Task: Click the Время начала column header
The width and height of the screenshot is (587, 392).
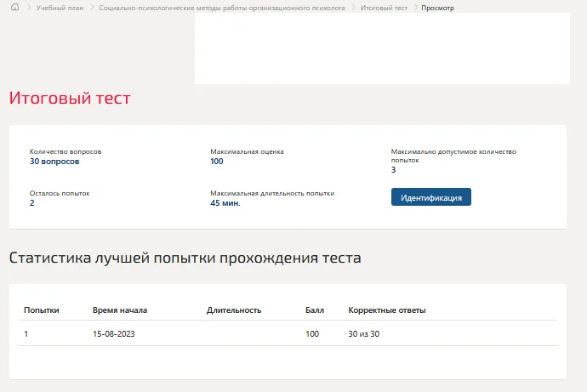Action: tap(120, 310)
